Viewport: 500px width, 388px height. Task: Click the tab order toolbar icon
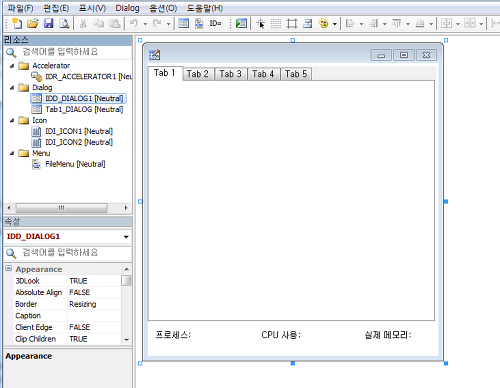click(x=199, y=23)
